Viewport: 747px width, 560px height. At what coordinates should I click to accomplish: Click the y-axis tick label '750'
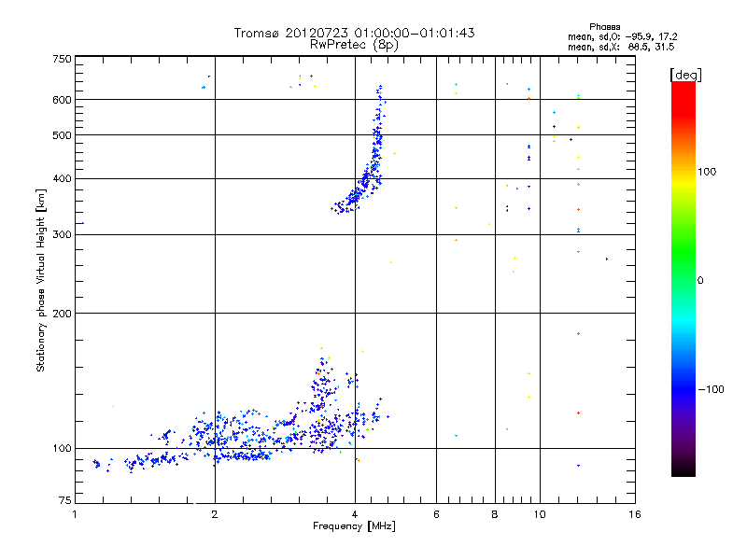coord(62,59)
